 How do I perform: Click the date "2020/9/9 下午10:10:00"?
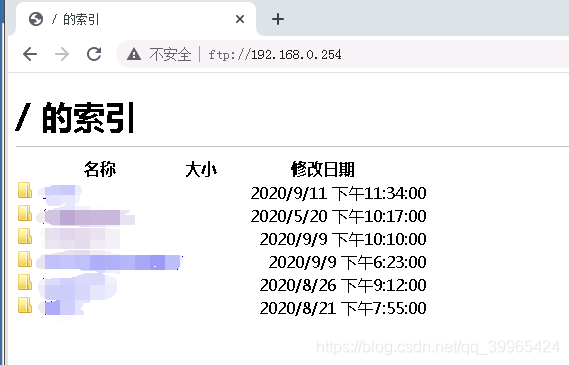[x=343, y=239]
